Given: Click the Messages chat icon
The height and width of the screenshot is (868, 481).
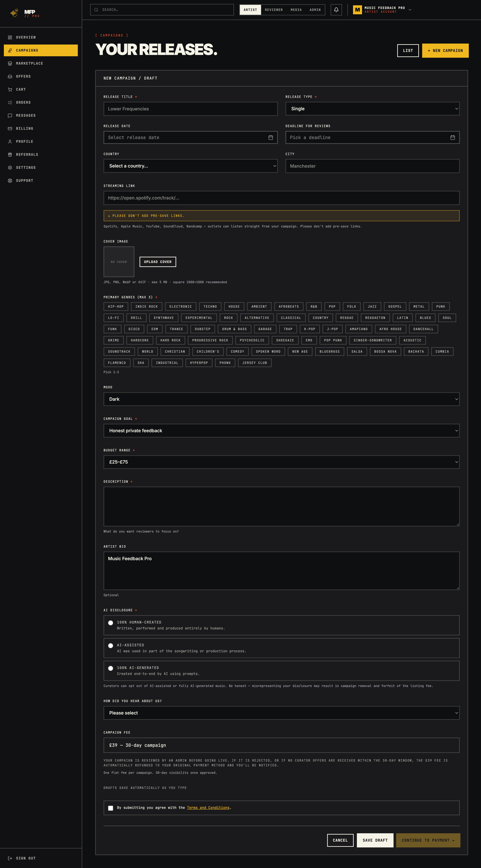Looking at the screenshot, I should pyautogui.click(x=10, y=116).
